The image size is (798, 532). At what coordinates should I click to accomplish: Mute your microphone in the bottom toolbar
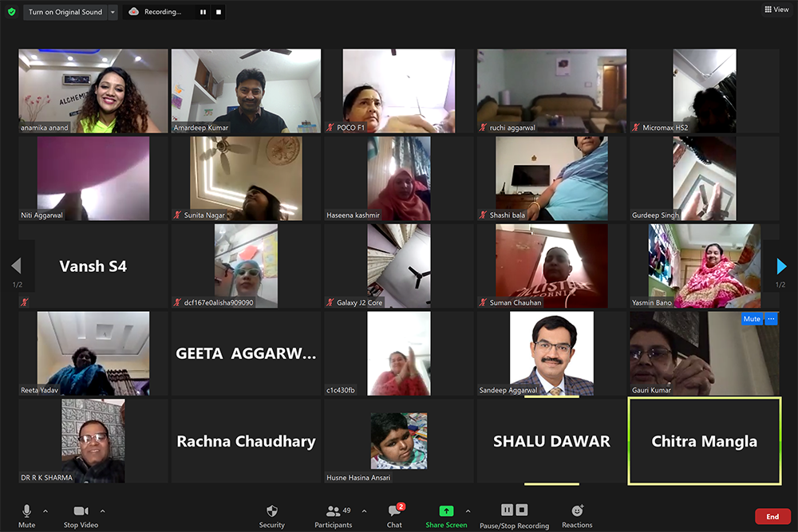(26, 511)
